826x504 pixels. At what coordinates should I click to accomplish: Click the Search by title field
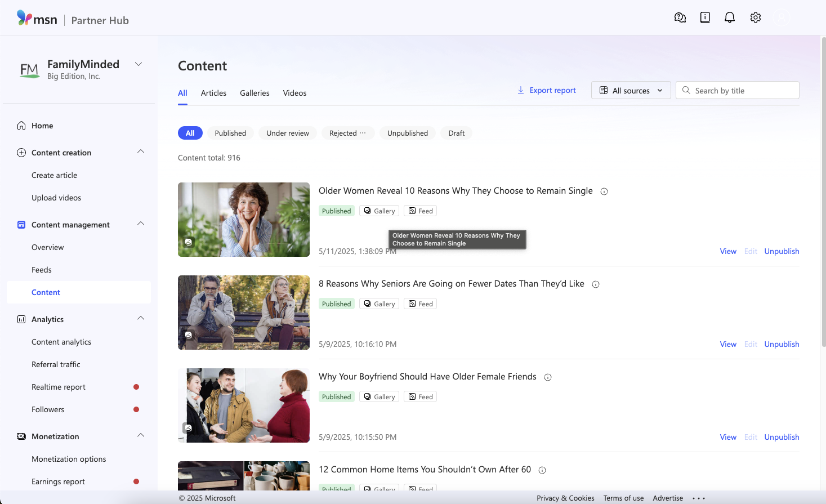737,90
